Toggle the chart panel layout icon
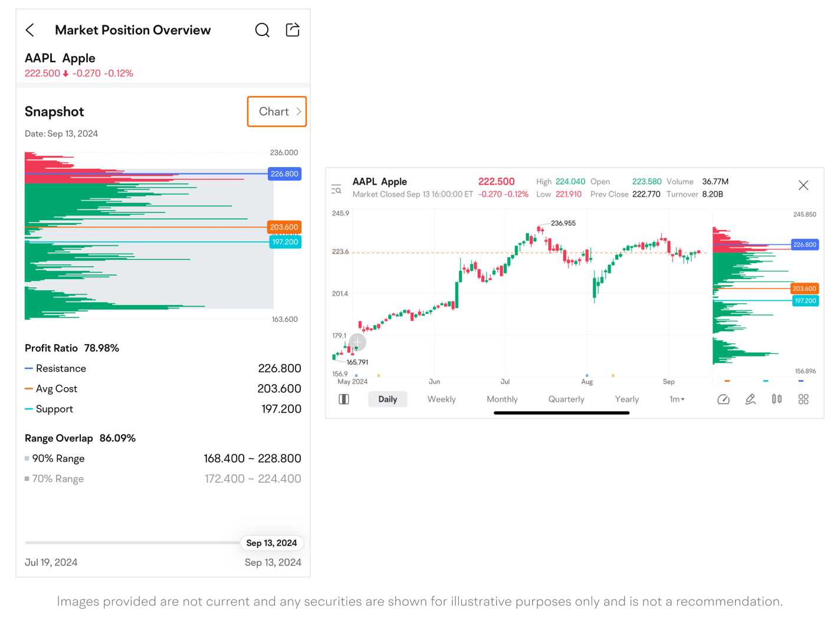This screenshot has height=619, width=840. tap(344, 399)
